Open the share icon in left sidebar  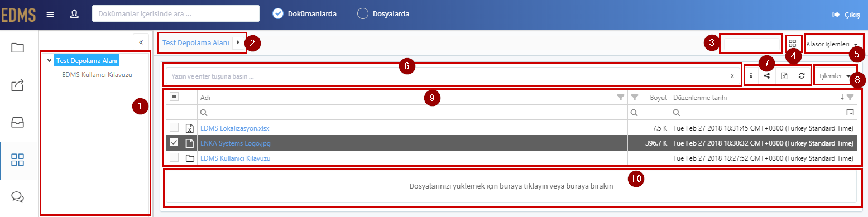18,85
